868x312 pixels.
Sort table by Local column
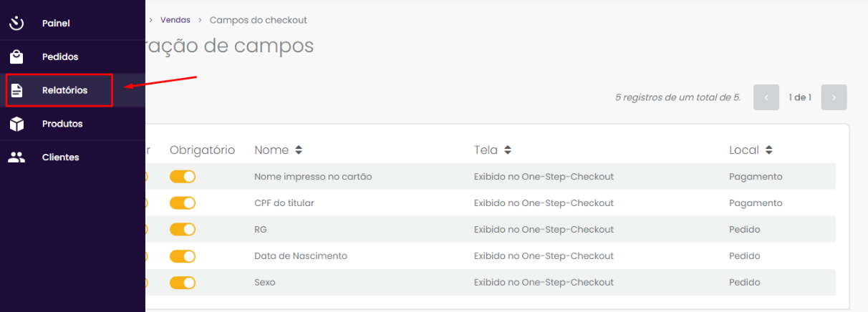768,150
